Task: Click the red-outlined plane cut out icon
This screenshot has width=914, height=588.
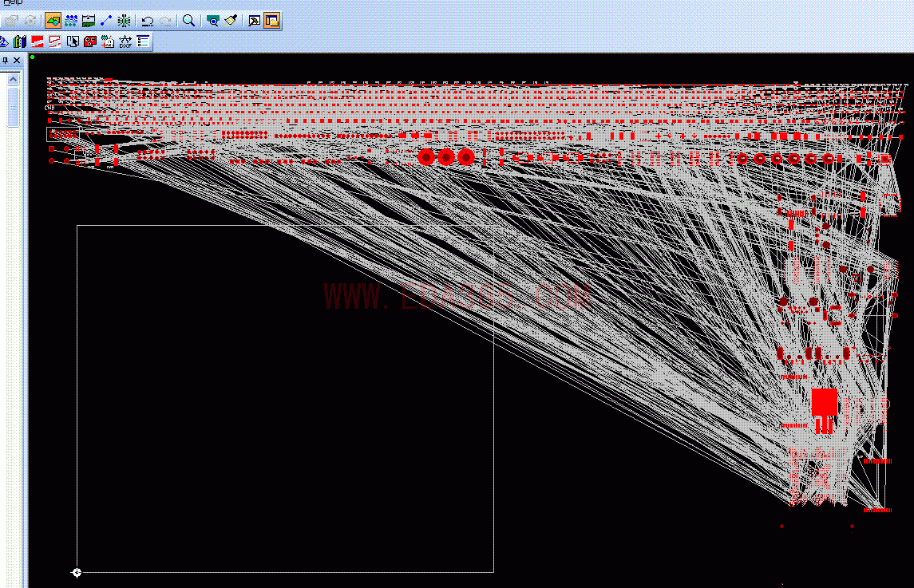Action: click(x=55, y=41)
